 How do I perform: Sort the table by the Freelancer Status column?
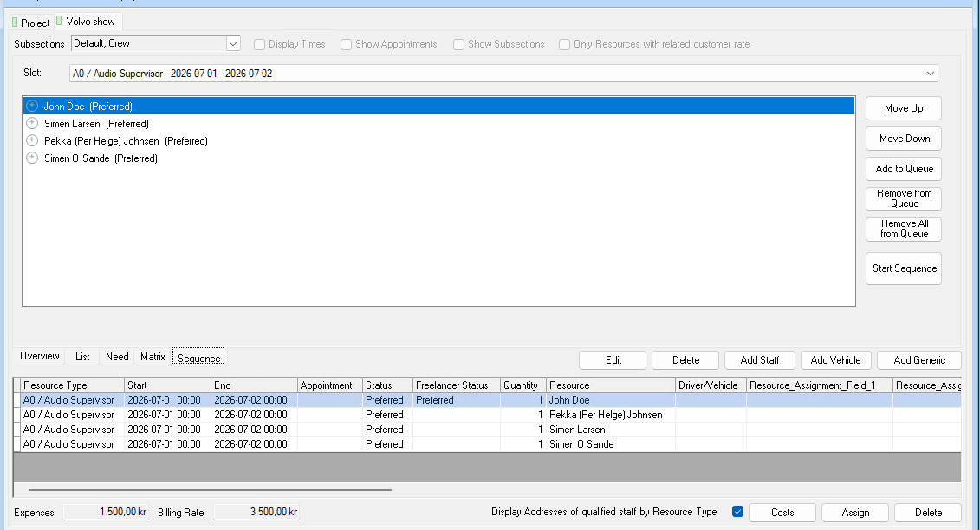coord(457,385)
